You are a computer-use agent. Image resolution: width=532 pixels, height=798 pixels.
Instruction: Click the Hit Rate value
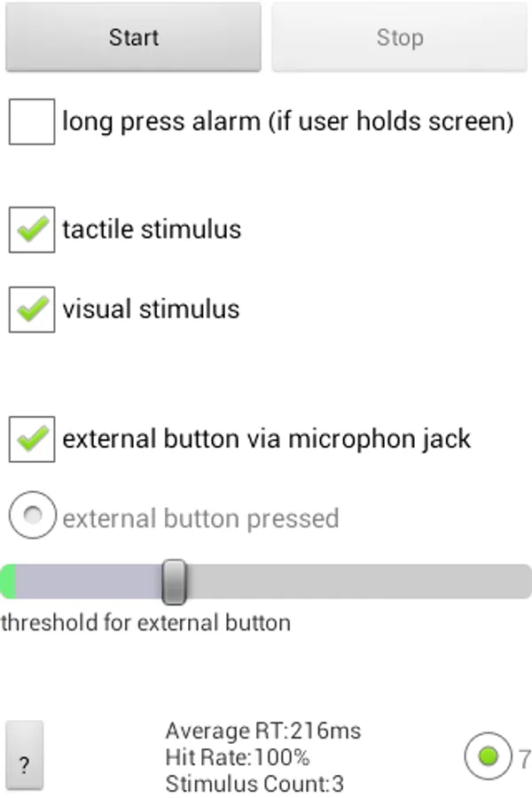click(x=238, y=757)
